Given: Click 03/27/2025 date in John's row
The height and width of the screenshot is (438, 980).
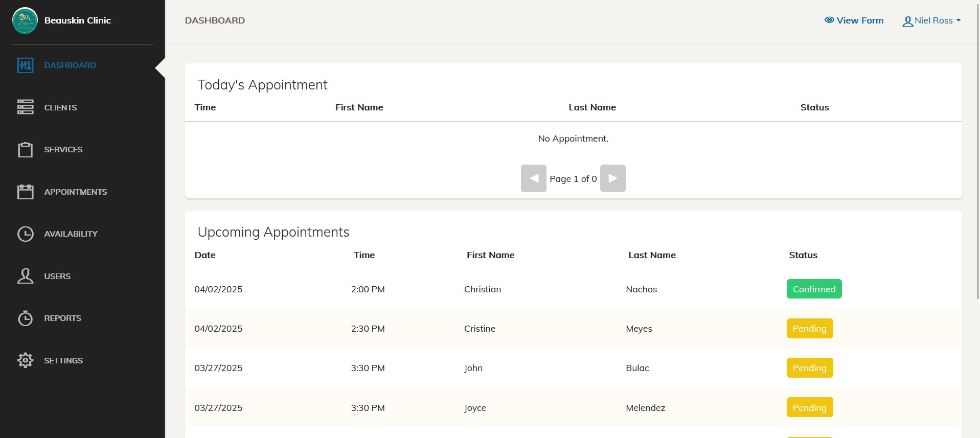Looking at the screenshot, I should (x=218, y=368).
